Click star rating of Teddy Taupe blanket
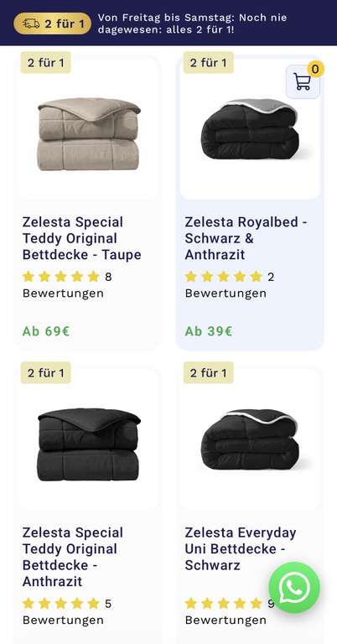 [x=60, y=277]
